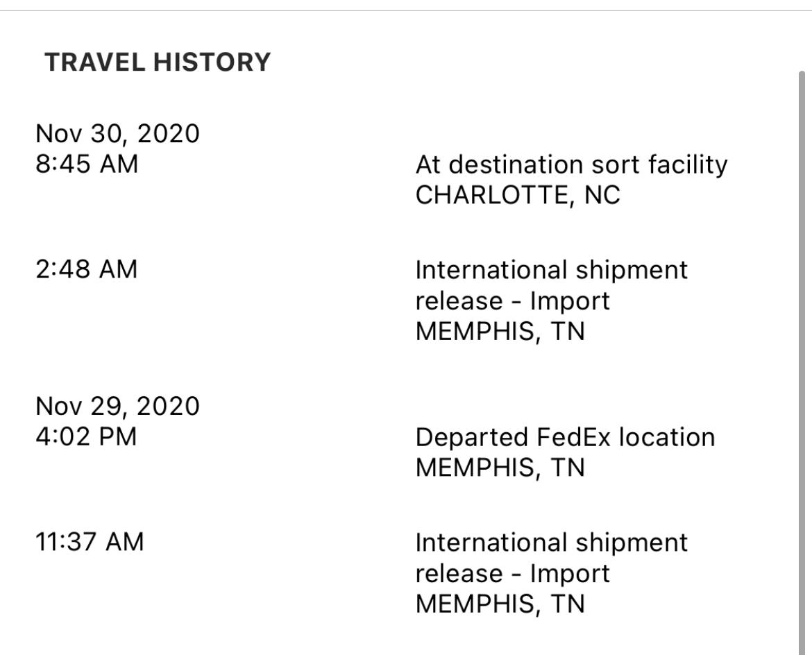Click 'release - Import' line in 2:48 AM entry
This screenshot has width=812, height=655.
pos(513,301)
